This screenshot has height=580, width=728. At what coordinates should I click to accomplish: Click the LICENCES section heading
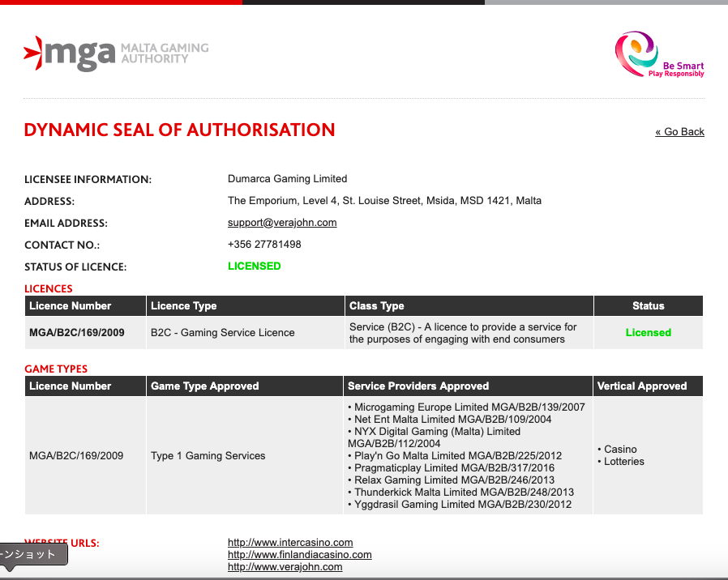[49, 288]
